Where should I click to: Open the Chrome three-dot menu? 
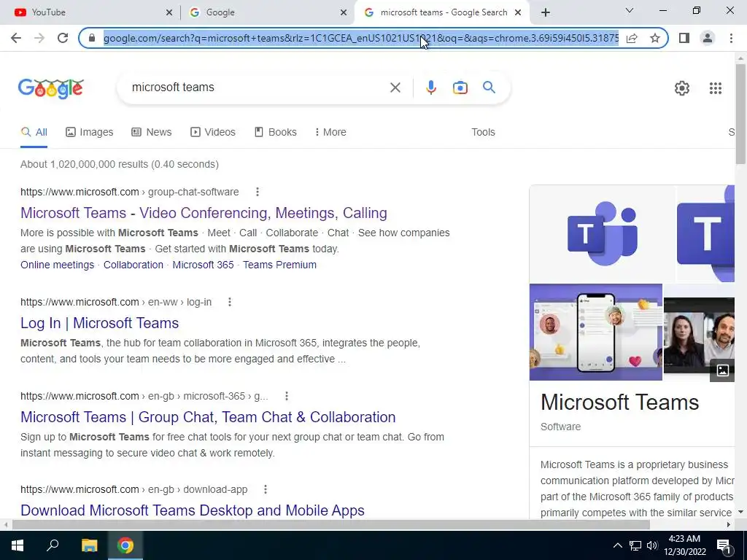click(731, 38)
